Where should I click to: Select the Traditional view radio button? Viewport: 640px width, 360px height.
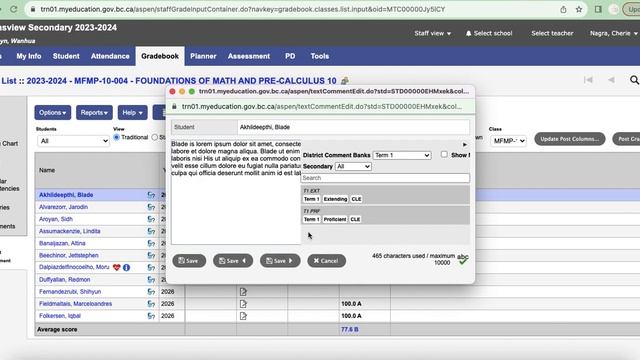click(x=116, y=138)
